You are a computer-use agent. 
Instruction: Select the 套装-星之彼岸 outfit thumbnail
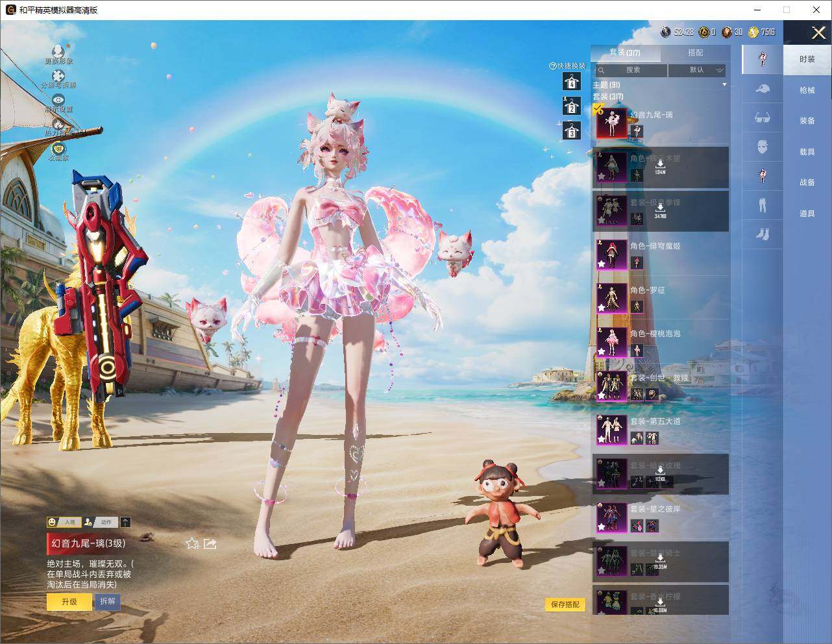[x=611, y=517]
